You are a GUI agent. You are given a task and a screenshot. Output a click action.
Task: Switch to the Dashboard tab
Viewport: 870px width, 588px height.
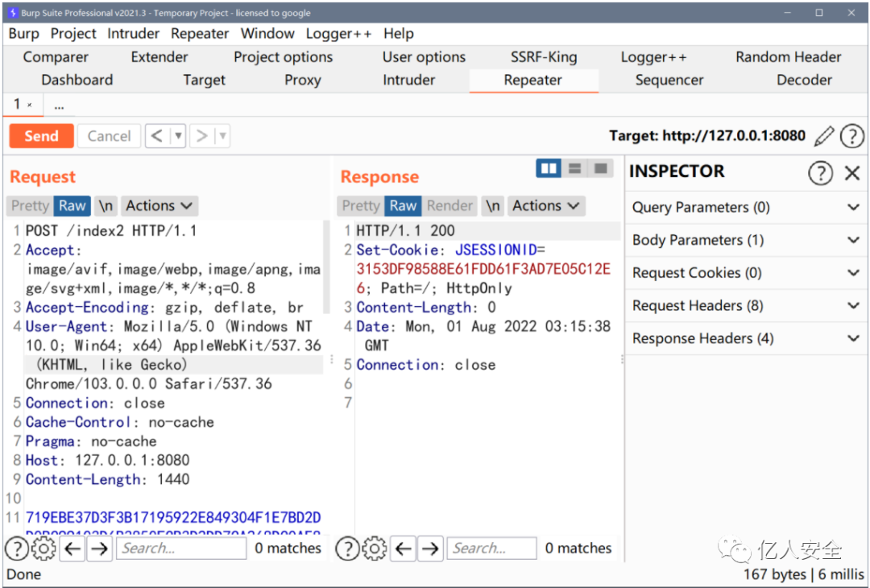point(77,81)
